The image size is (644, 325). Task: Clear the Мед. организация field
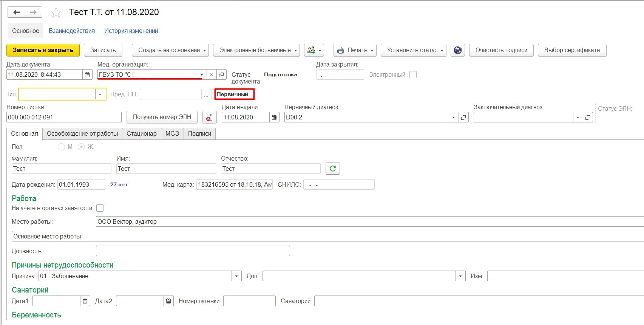coord(212,75)
